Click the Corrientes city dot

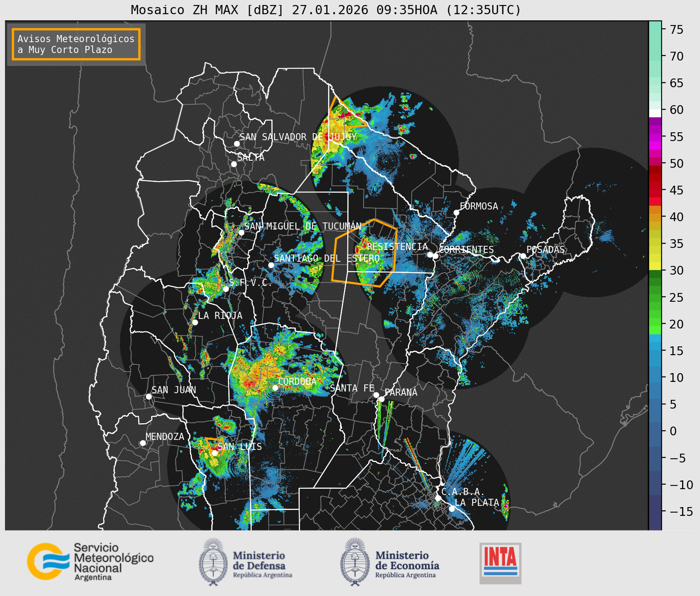(x=435, y=256)
